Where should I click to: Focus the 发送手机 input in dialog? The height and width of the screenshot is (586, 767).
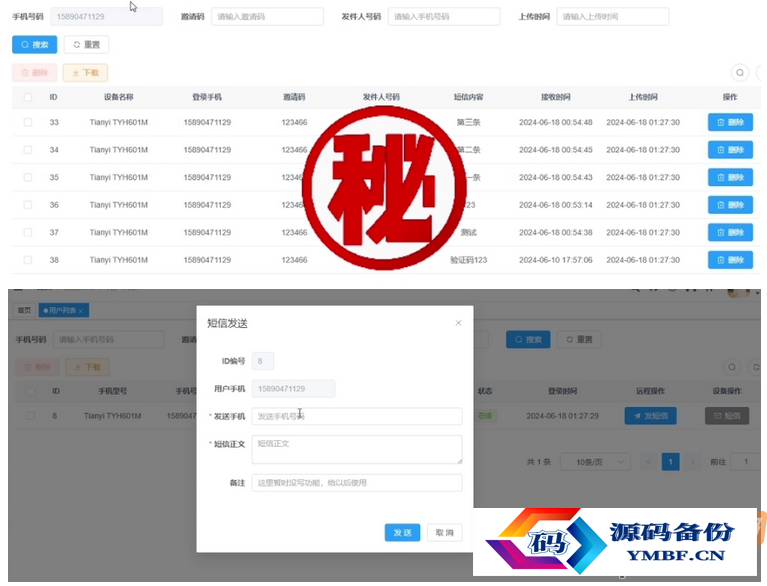point(357,416)
